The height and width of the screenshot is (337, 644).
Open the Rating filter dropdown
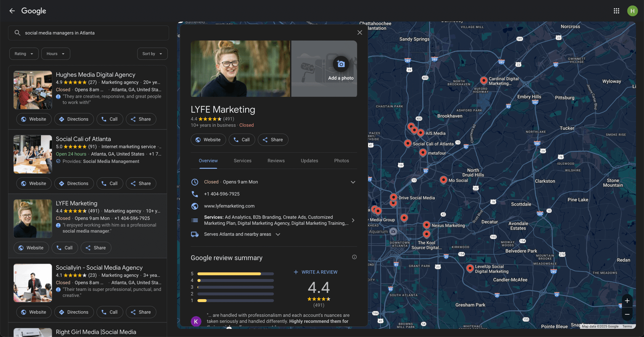[x=24, y=54]
